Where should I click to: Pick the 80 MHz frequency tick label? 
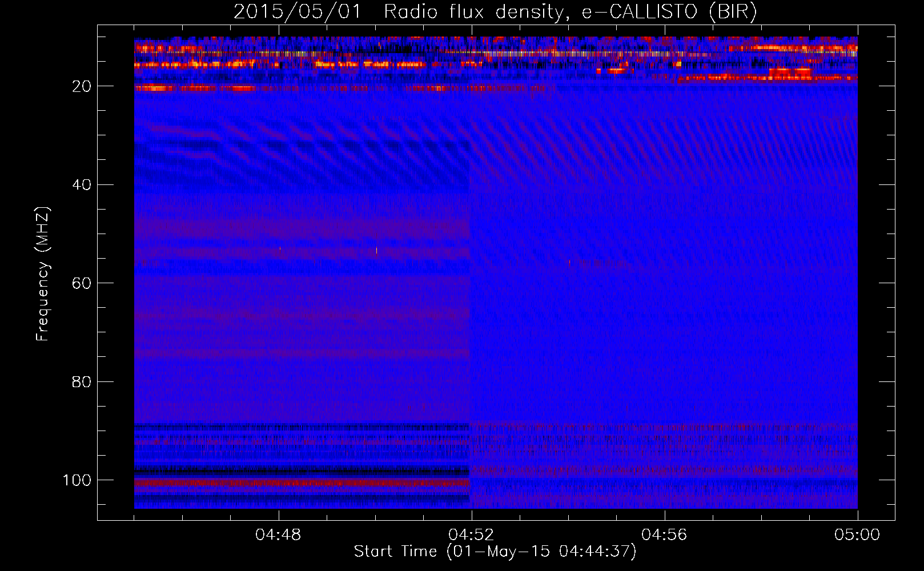[x=82, y=381]
